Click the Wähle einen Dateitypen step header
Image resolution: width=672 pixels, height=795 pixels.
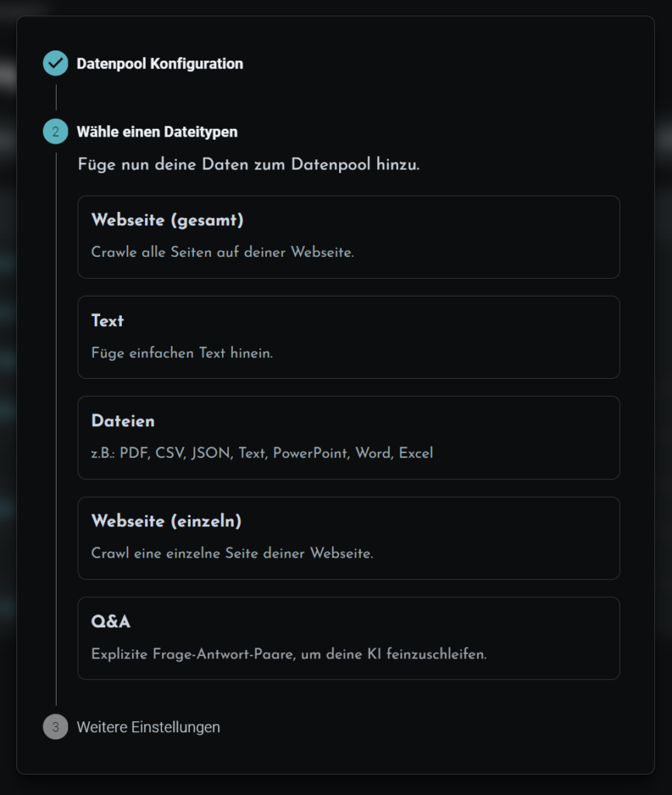[x=157, y=132]
